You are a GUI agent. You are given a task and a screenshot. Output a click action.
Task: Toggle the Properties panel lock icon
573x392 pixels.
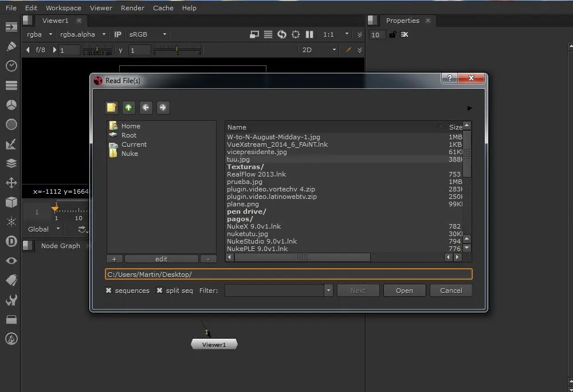click(393, 35)
